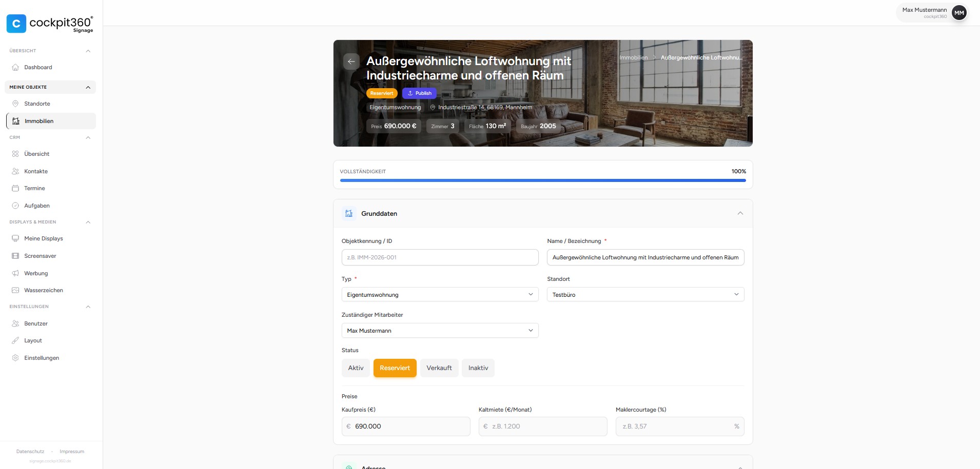Click the Vollständigkeit progress bar

tap(543, 180)
